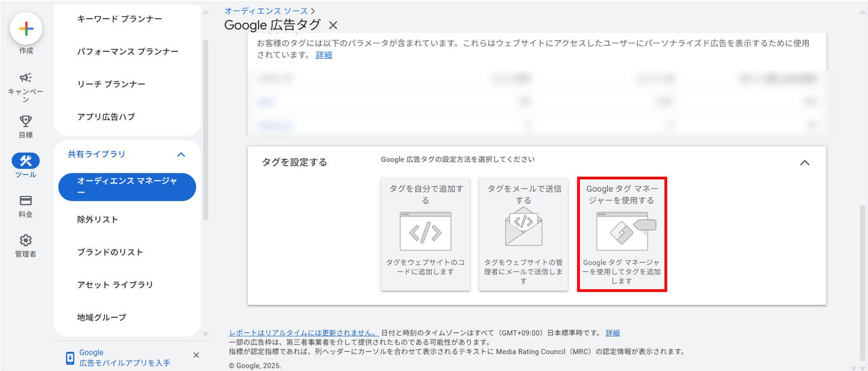This screenshot has height=371, width=868.
Task: Choose タグを自分で追加する card
Action: coord(425,234)
